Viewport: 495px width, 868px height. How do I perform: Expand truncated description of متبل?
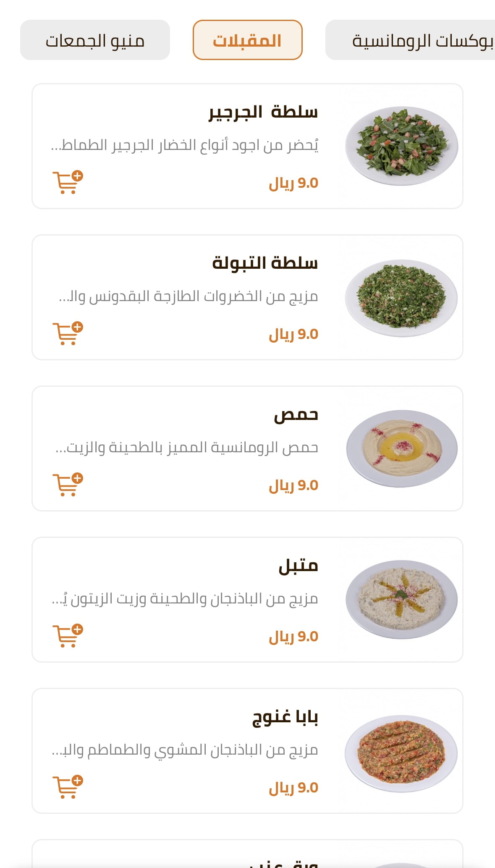coord(185,599)
